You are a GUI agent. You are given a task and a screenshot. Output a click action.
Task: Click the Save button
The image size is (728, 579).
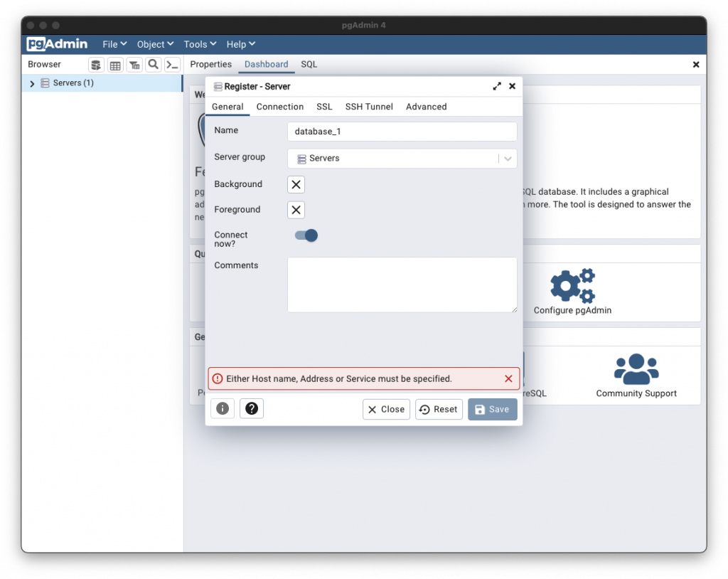click(x=493, y=410)
